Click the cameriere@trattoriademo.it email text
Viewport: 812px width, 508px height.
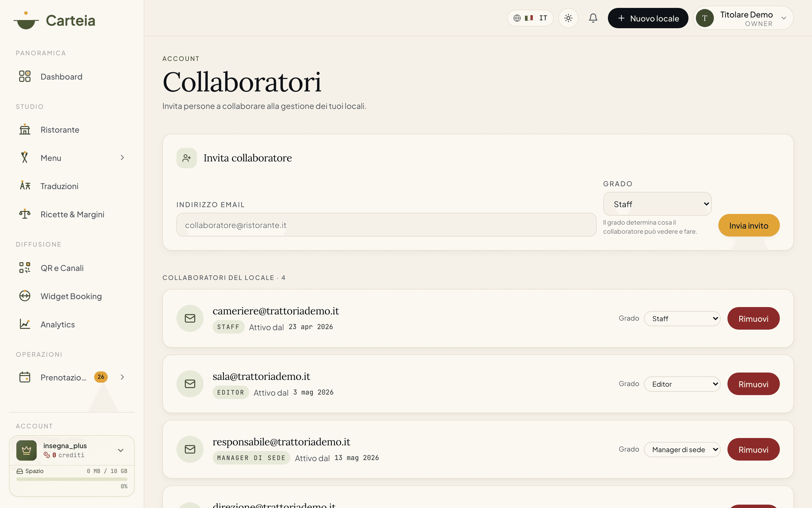tap(276, 311)
